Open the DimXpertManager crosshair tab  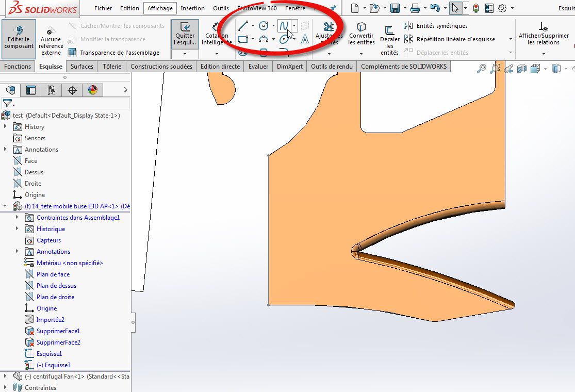72,90
